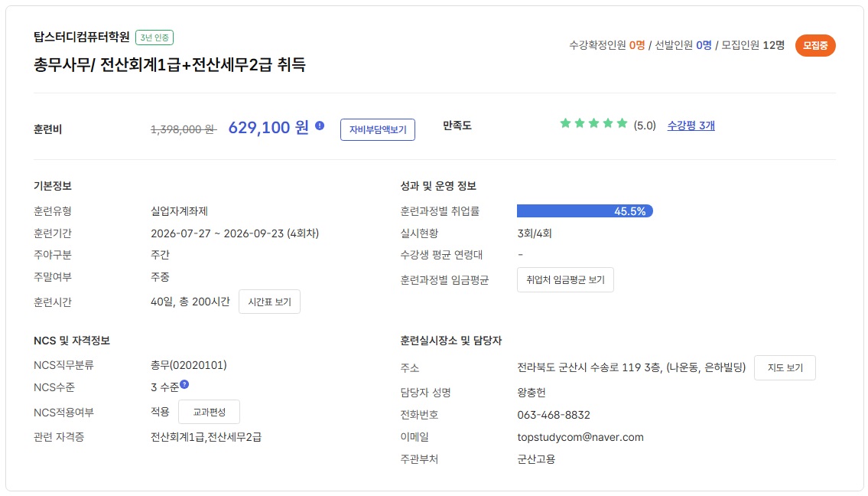Click the discounted price 629,100 원
The height and width of the screenshot is (496, 868).
[x=268, y=128]
